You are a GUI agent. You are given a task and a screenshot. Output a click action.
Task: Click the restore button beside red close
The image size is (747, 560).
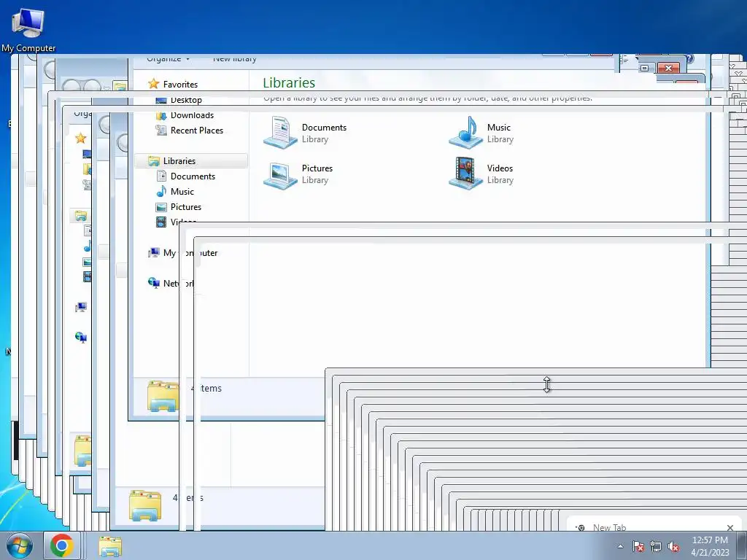pyautogui.click(x=645, y=68)
